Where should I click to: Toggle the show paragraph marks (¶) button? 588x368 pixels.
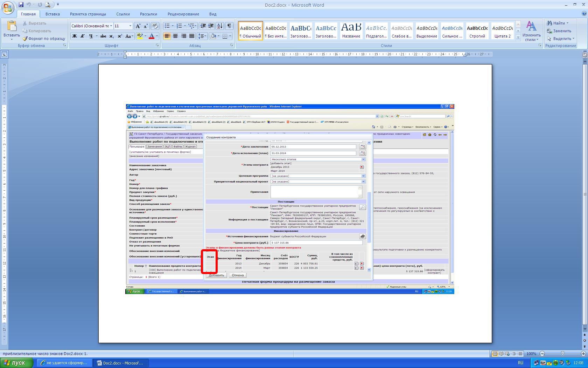(229, 26)
